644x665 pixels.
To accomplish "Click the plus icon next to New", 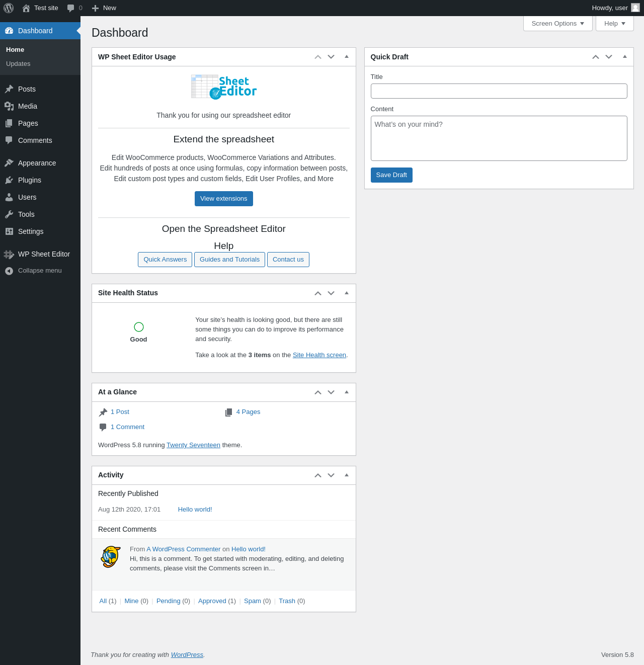I will pyautogui.click(x=95, y=8).
